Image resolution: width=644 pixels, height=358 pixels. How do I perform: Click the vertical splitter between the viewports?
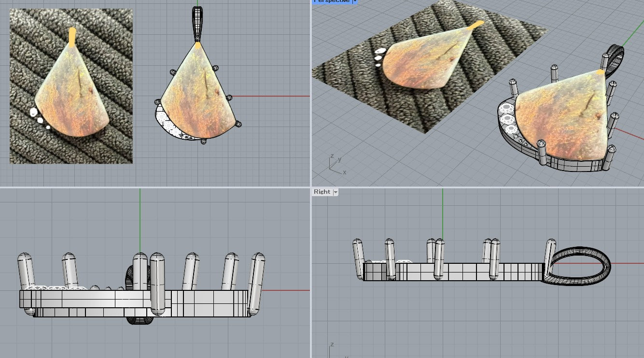[310, 179]
